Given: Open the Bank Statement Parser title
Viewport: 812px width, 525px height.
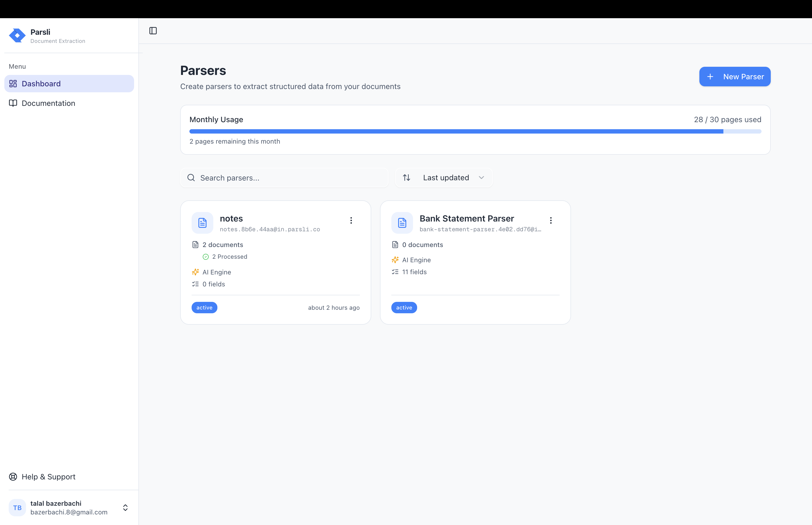Looking at the screenshot, I should (x=467, y=219).
